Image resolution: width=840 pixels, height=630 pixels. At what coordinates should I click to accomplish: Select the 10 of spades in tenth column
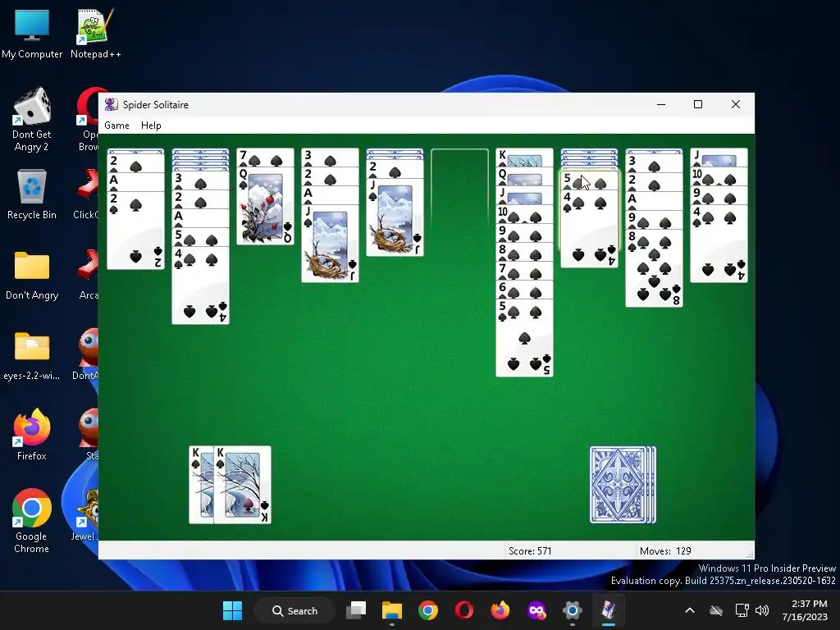(x=719, y=176)
